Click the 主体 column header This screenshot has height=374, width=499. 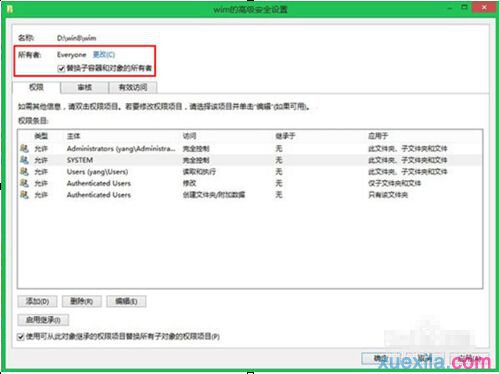[x=73, y=136]
